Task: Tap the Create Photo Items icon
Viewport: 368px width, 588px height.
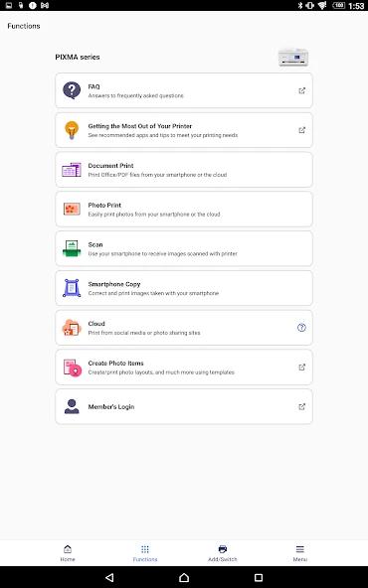Action: 72,367
